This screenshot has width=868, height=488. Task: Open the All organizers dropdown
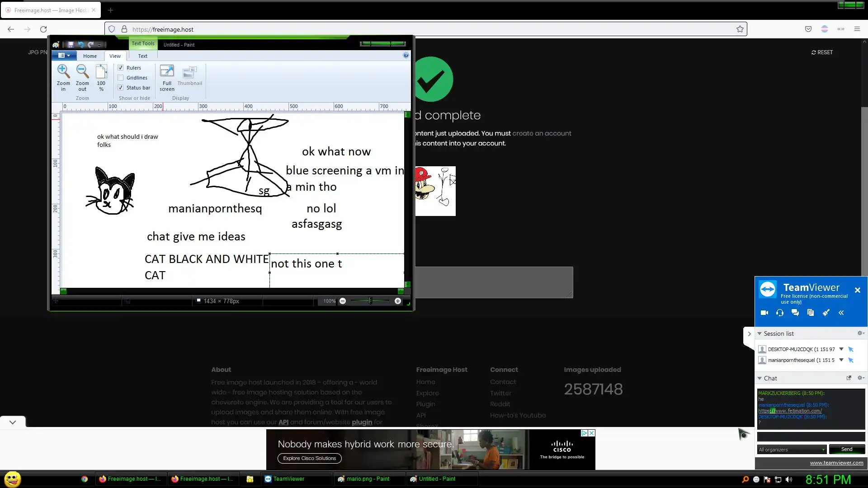[792, 450]
